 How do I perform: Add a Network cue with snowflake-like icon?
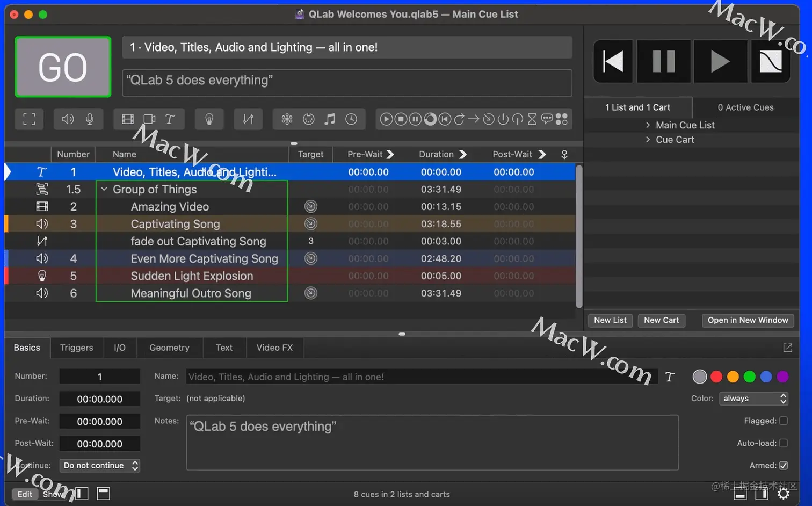click(x=287, y=119)
